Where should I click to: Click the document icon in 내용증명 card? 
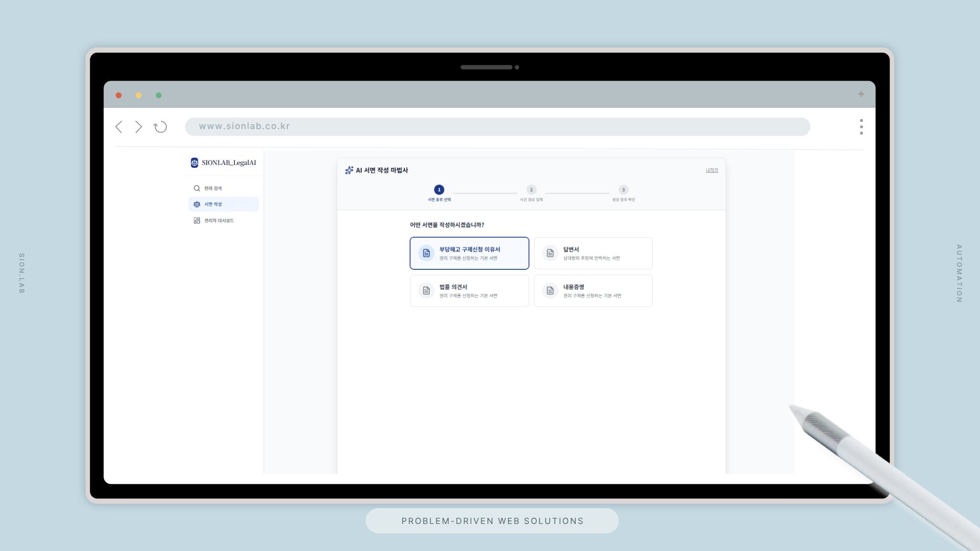coord(550,291)
